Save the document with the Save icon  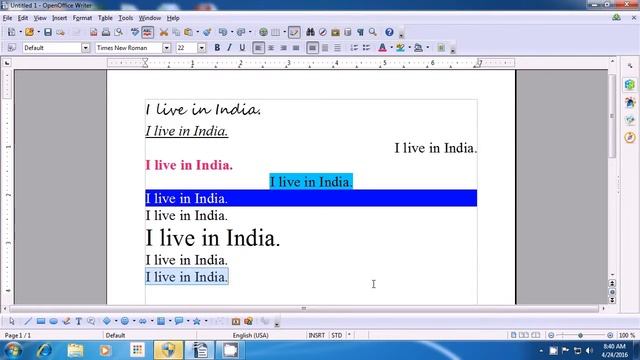pos(48,32)
